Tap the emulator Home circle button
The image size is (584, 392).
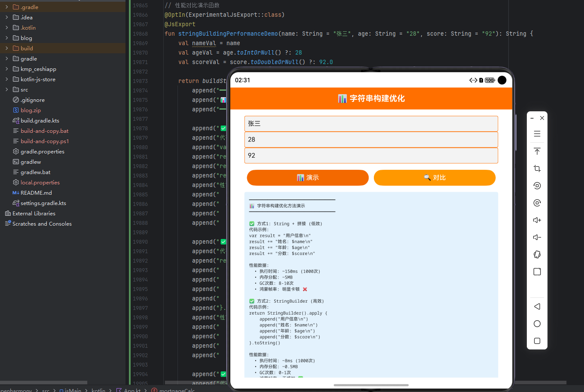click(537, 324)
